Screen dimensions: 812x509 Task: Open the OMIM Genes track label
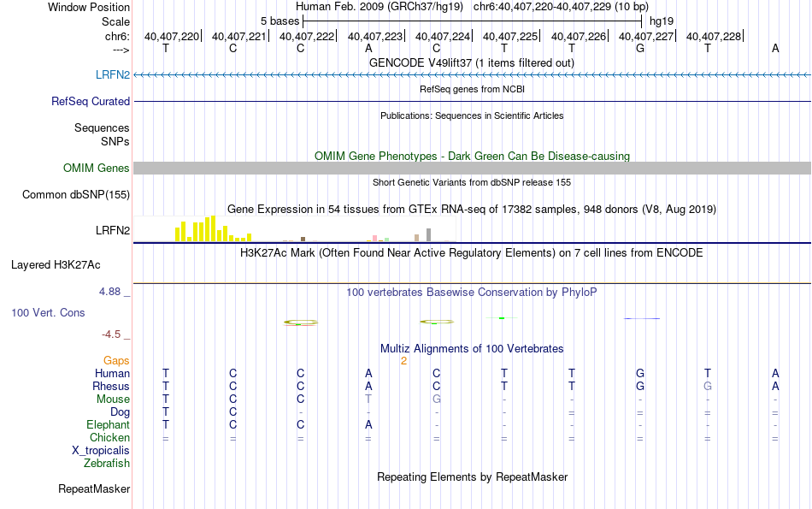pos(97,168)
